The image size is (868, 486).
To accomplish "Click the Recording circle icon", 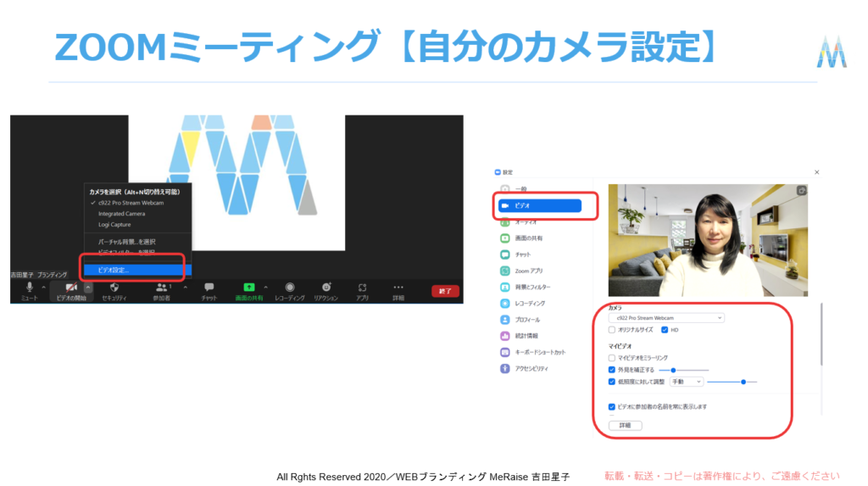I will click(x=290, y=287).
